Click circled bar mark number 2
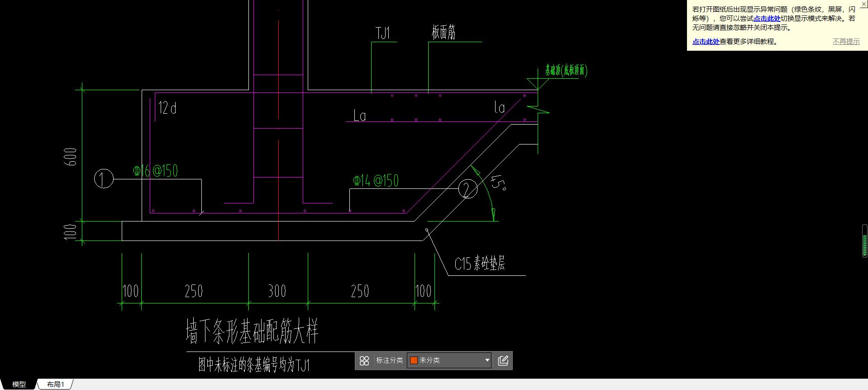Viewport: 868px width, 390px height. (x=467, y=188)
